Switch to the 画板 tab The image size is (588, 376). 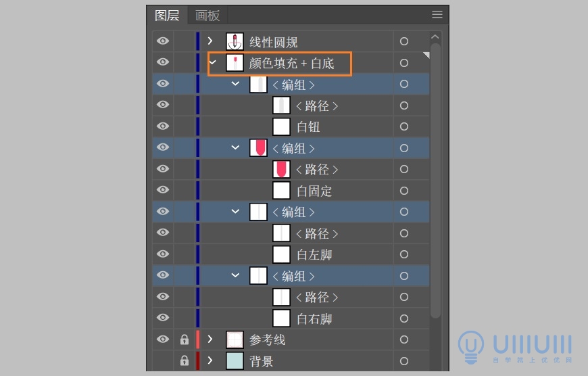pyautogui.click(x=207, y=16)
